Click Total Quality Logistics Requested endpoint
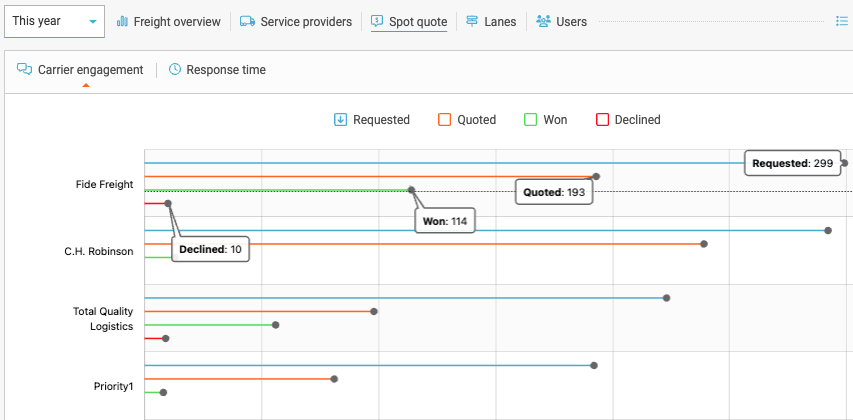853x420 pixels. pyautogui.click(x=667, y=298)
